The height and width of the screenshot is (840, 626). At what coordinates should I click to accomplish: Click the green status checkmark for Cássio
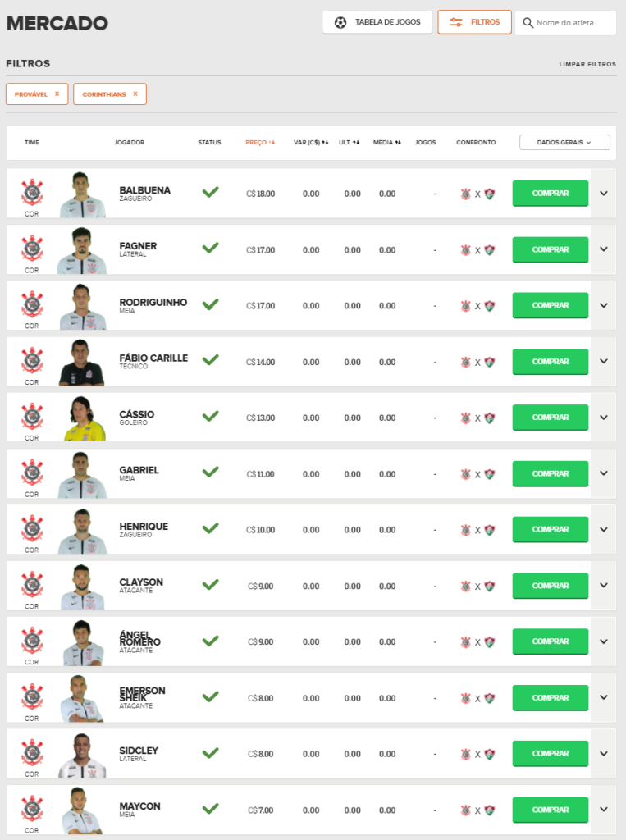[211, 416]
